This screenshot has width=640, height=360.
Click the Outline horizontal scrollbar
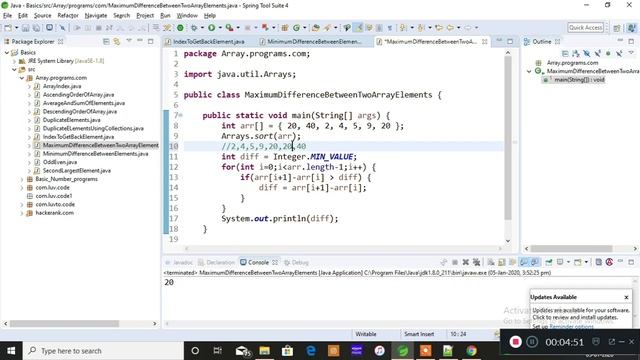[571, 249]
